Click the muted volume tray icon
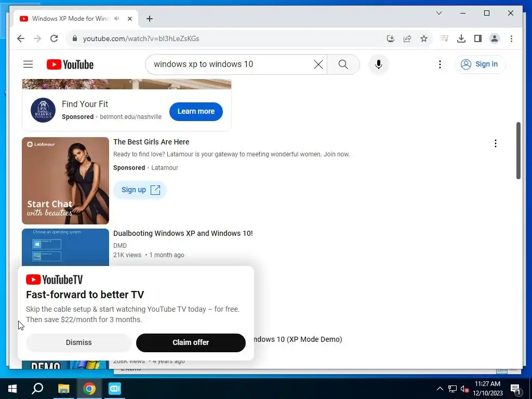 point(464,389)
